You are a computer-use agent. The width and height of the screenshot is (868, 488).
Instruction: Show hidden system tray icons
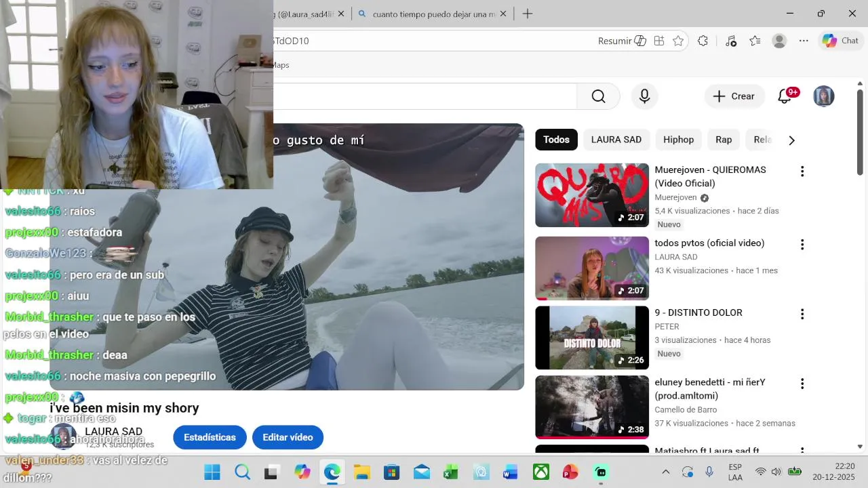[666, 472]
